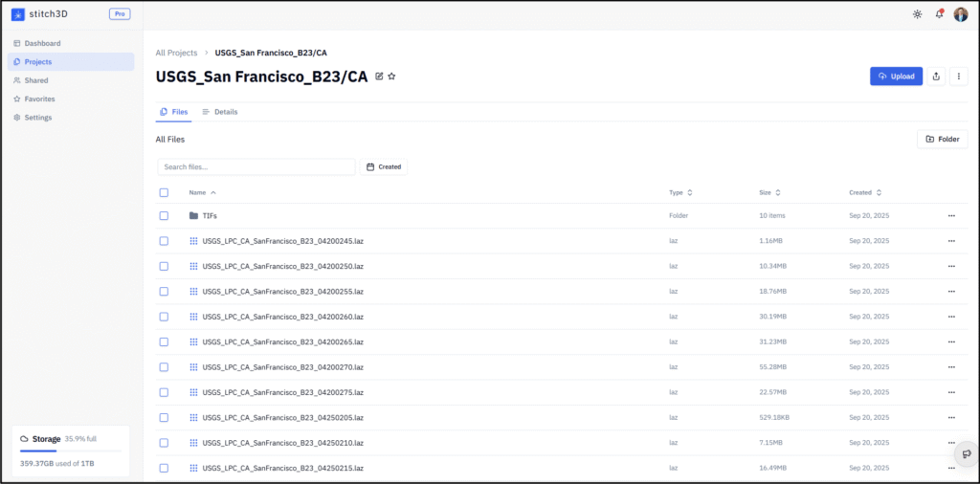Viewport: 980px width, 484px height.
Task: Open the notifications bell
Action: click(939, 14)
